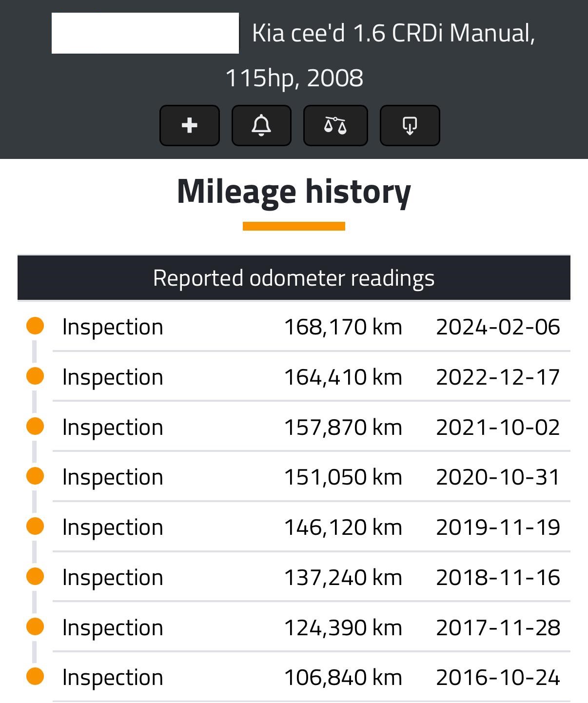Select the marker beside 137,240 km reading
Image resolution: width=588 pixels, height=703 pixels.
[x=35, y=576]
